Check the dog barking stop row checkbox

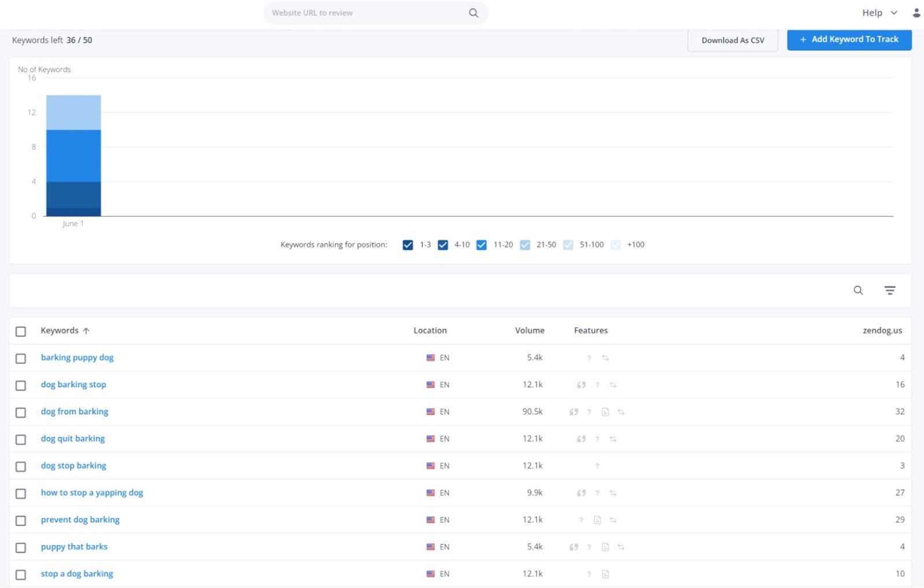[21, 385]
